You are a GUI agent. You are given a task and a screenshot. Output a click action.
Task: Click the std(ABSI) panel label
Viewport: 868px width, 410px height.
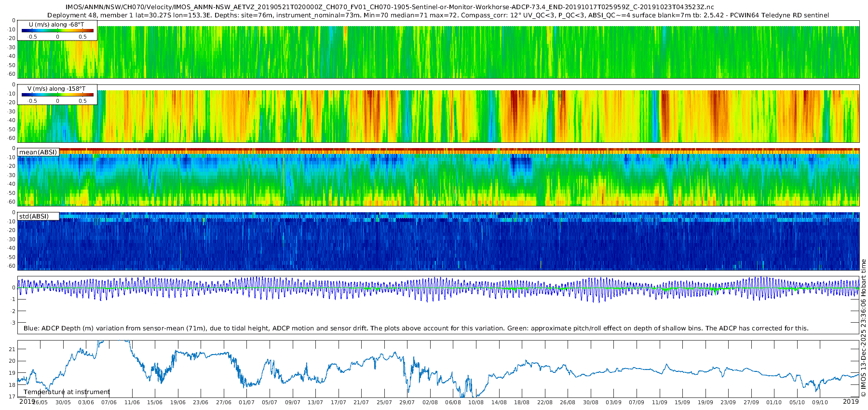[x=34, y=217]
